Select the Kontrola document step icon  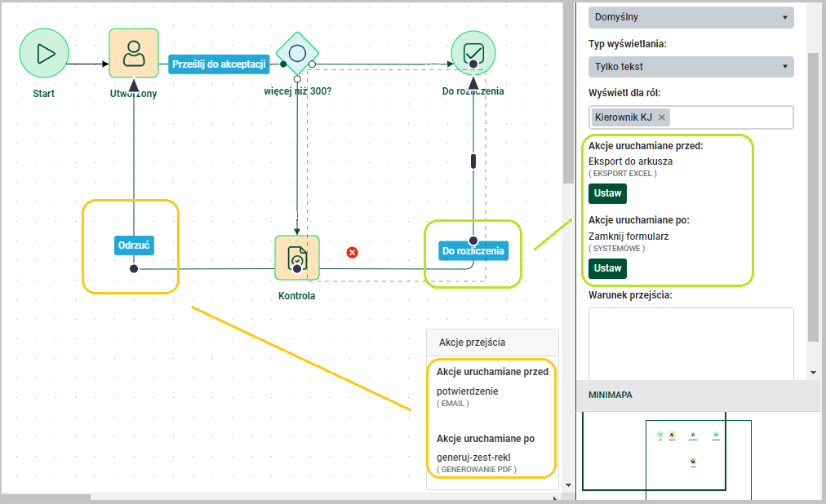click(296, 257)
